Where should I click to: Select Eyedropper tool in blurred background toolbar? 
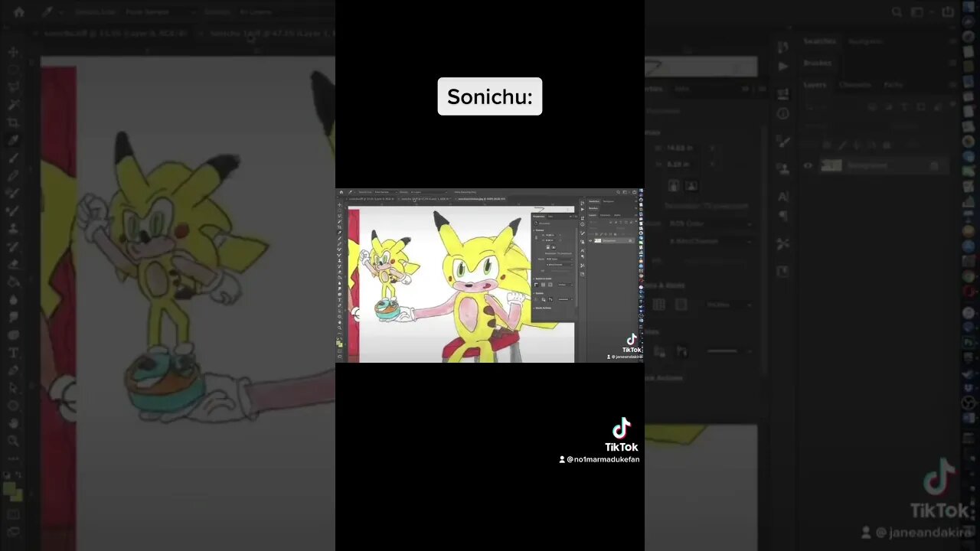point(13,140)
